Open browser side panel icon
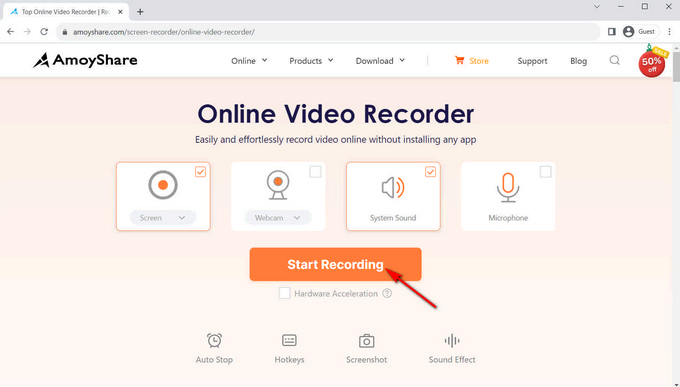The image size is (680, 387). pyautogui.click(x=611, y=32)
